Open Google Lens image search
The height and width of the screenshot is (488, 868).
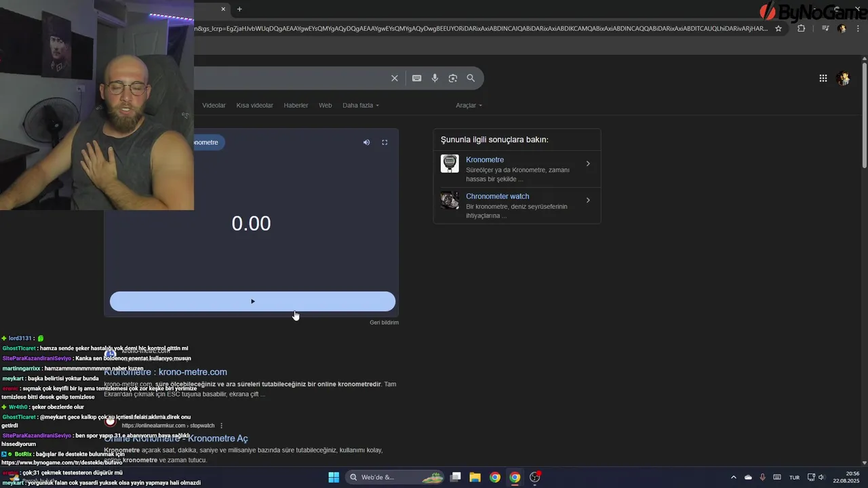pos(453,78)
